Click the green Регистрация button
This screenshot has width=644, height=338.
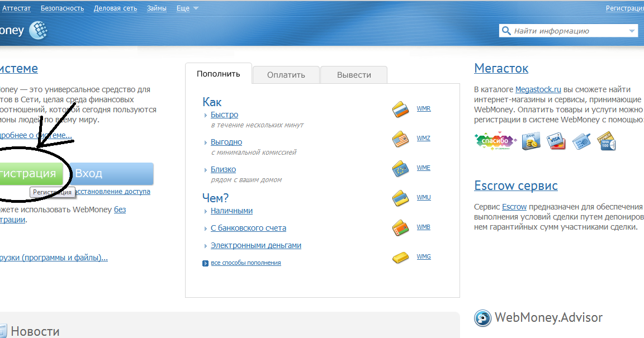pos(31,173)
